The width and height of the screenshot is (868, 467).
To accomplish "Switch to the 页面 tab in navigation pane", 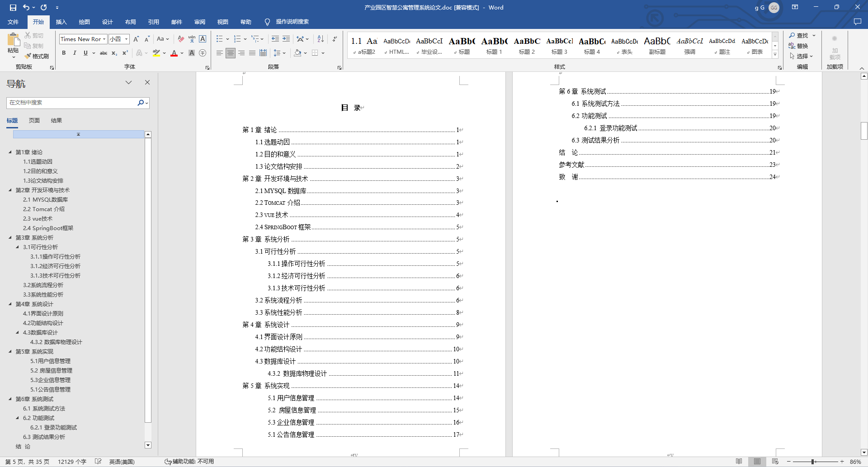I will 34,121.
